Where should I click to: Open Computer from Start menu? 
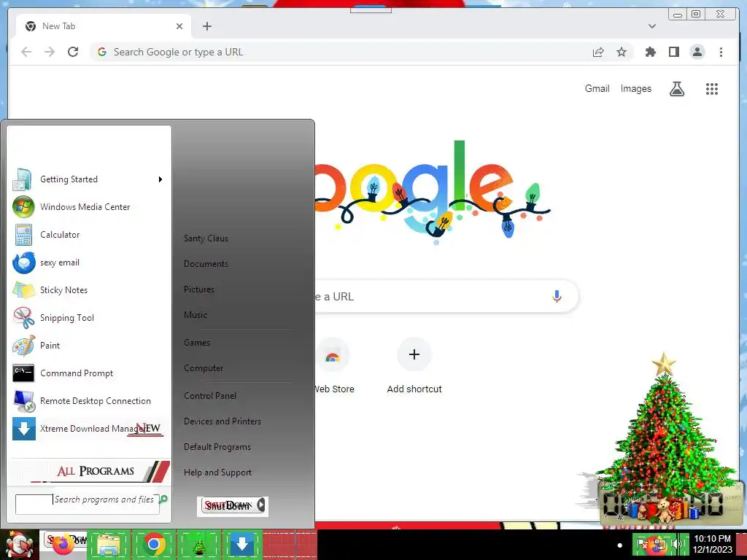(204, 368)
